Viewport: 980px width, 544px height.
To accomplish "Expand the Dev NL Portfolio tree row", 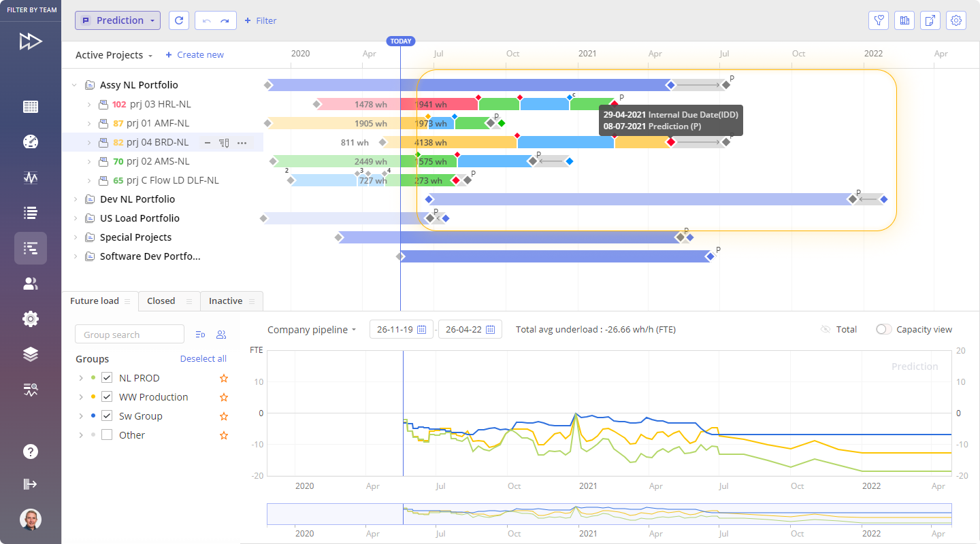I will [x=76, y=199].
